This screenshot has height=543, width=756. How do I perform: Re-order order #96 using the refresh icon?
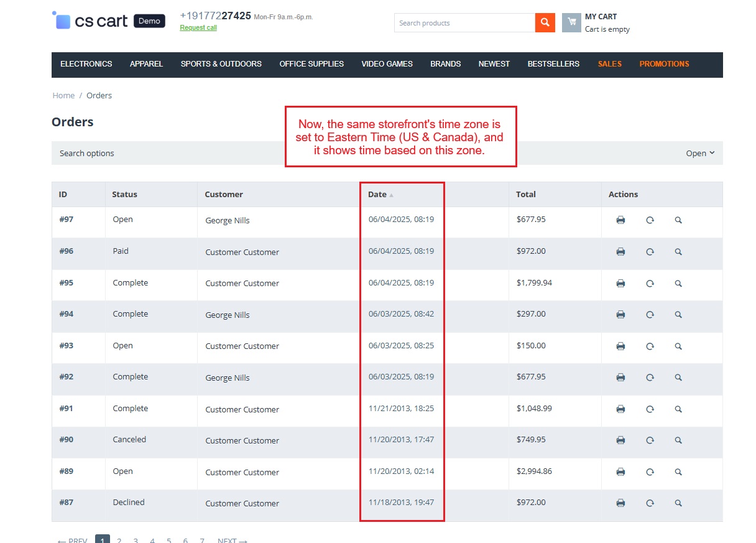[x=650, y=252]
